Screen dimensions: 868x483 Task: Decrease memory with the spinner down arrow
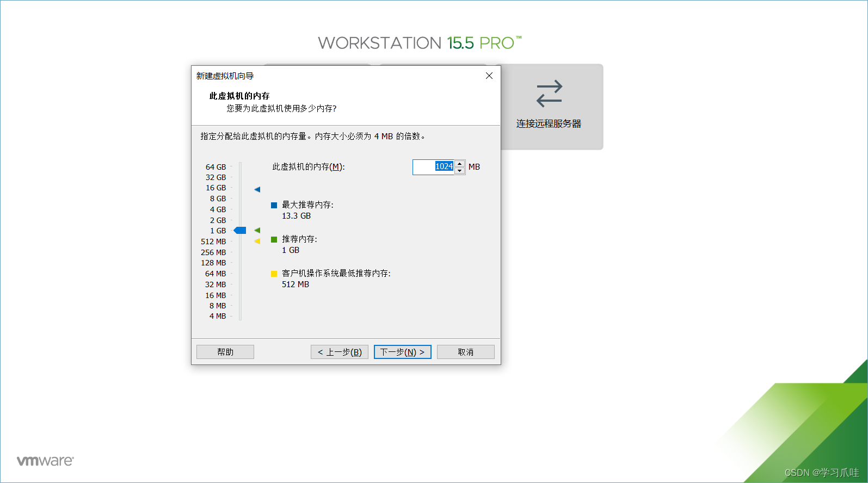tap(460, 171)
